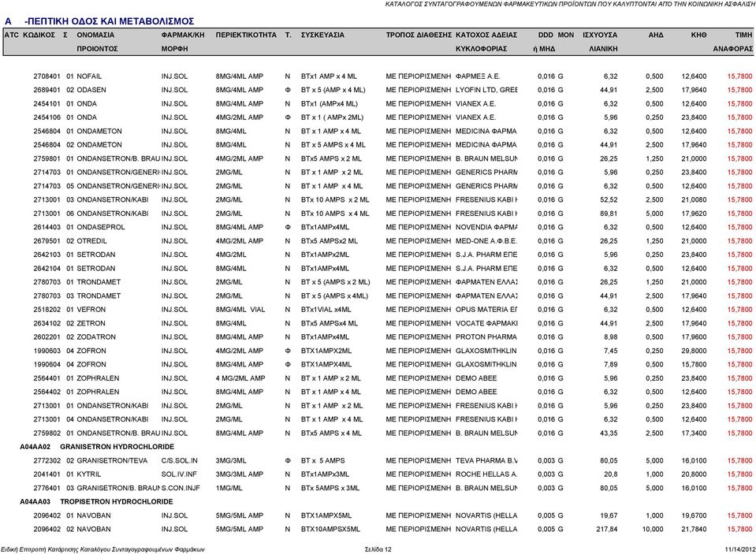Select license holder 'VOCATE ΦΑΡΜΑΚΙ'
756x554 pixels.
[x=486, y=324]
